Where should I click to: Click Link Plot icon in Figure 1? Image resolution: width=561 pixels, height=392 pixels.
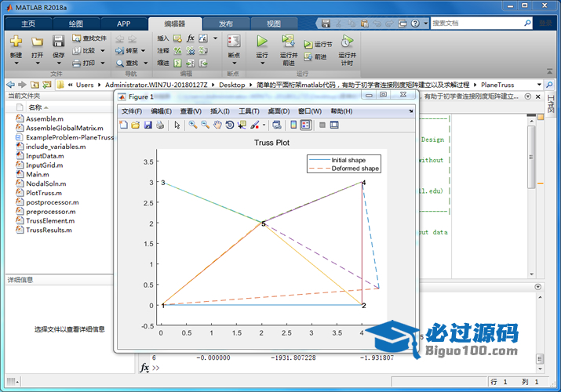(276, 125)
